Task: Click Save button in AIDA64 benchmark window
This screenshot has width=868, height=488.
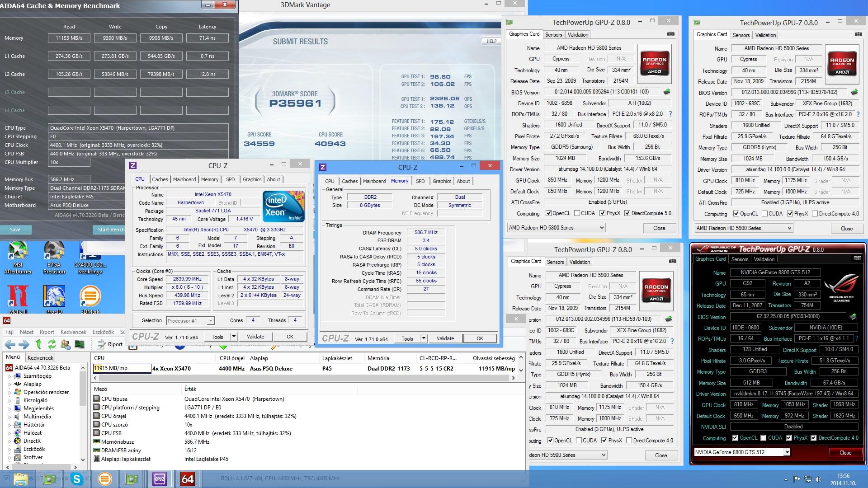Action: coord(15,230)
